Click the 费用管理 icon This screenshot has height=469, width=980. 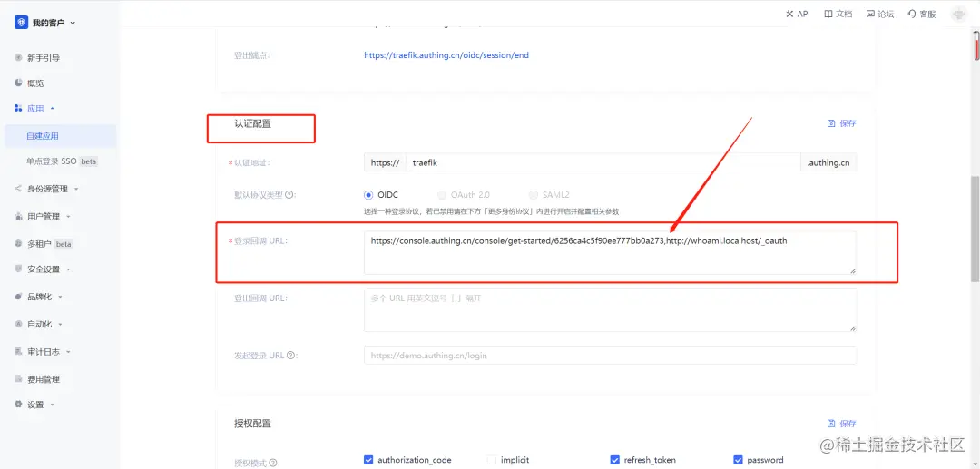[18, 378]
